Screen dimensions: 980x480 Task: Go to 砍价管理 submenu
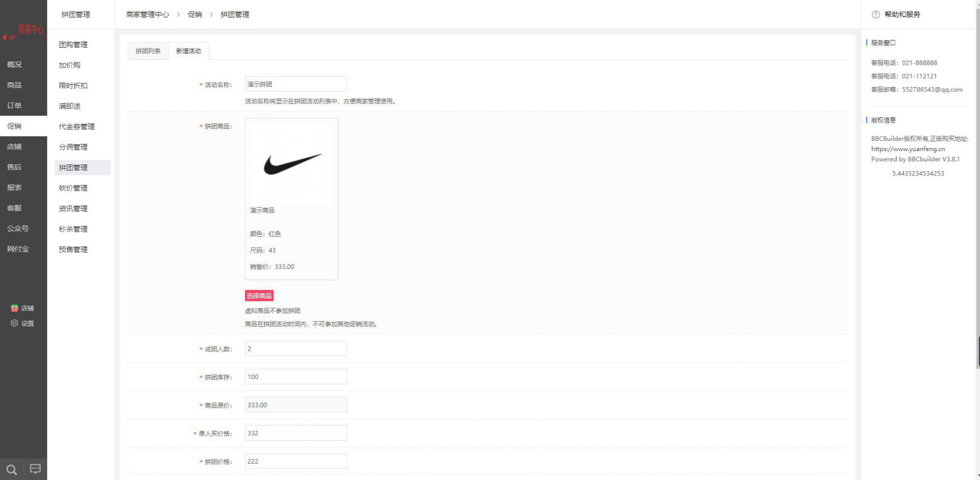pos(73,188)
